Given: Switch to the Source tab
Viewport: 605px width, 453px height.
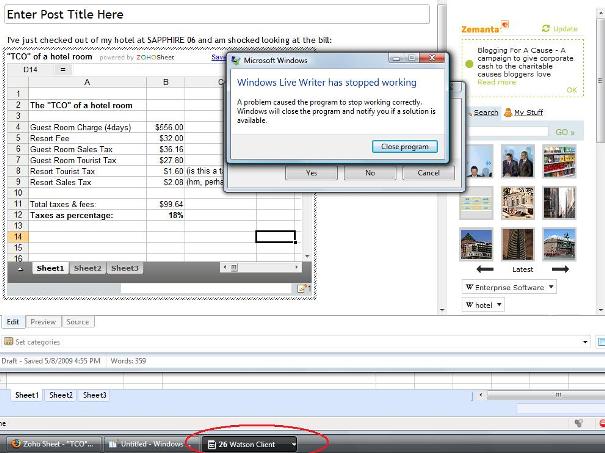Looking at the screenshot, I should (78, 321).
